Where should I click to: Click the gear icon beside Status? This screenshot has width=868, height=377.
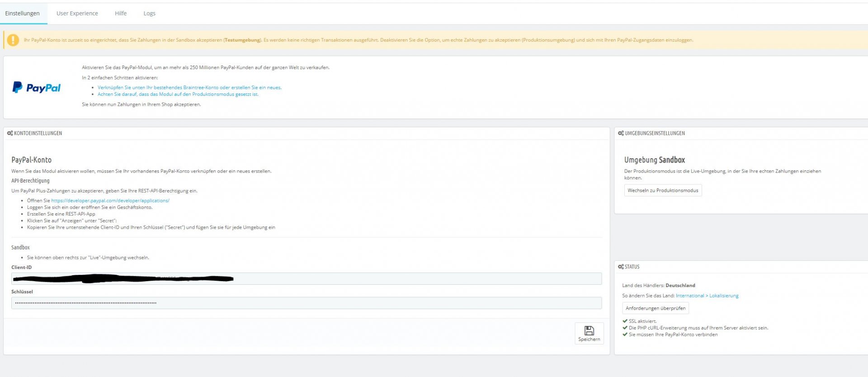(x=621, y=267)
